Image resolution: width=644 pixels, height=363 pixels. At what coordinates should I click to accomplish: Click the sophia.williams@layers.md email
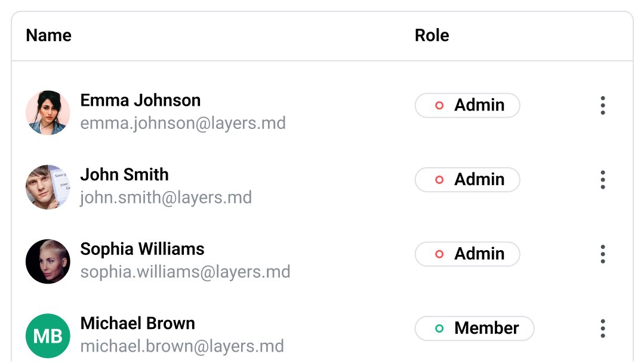pos(185,272)
